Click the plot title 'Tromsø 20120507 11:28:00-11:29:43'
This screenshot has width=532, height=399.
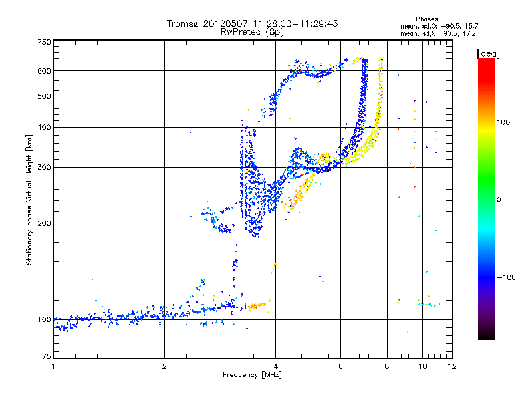[x=252, y=23]
